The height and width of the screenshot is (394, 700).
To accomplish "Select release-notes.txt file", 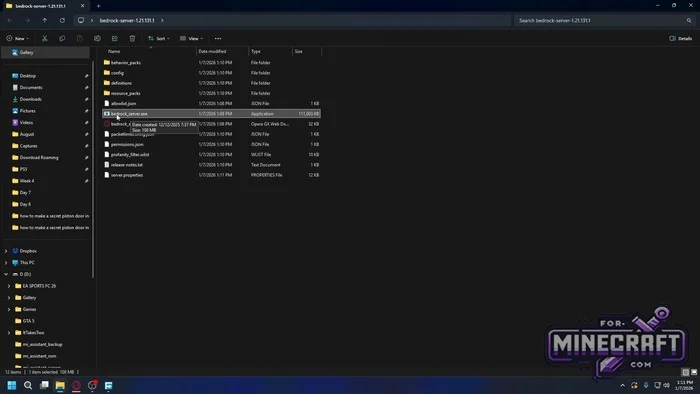I will (211, 165).
